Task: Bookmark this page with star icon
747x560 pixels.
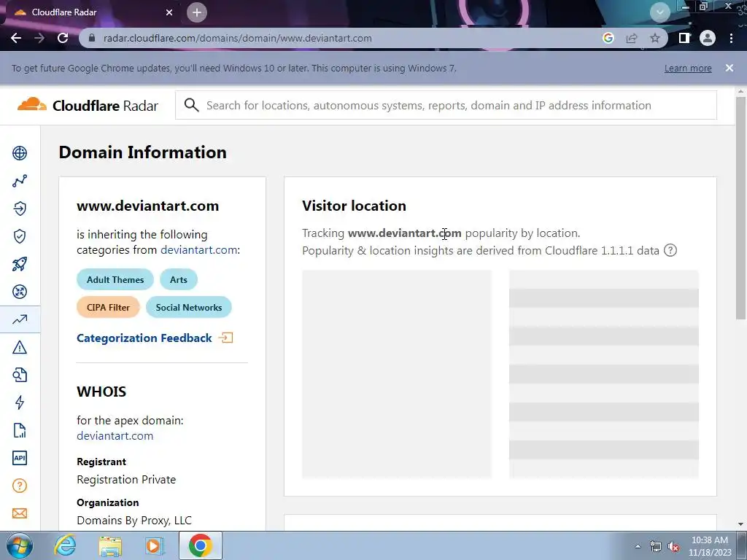Action: pyautogui.click(x=655, y=38)
